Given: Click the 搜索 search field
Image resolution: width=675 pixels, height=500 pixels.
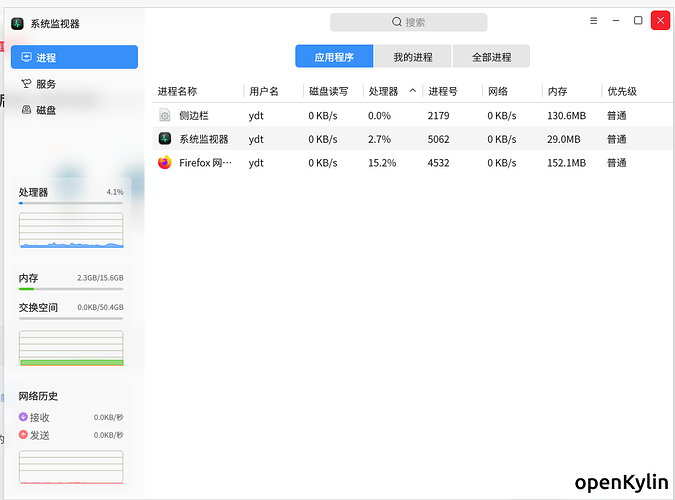Looking at the screenshot, I should point(408,22).
